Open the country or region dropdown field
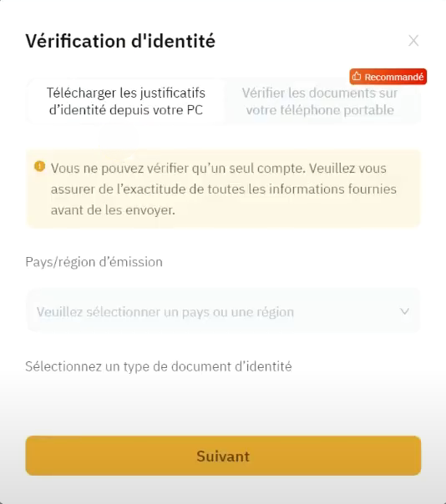The width and height of the screenshot is (446, 504). tap(223, 311)
